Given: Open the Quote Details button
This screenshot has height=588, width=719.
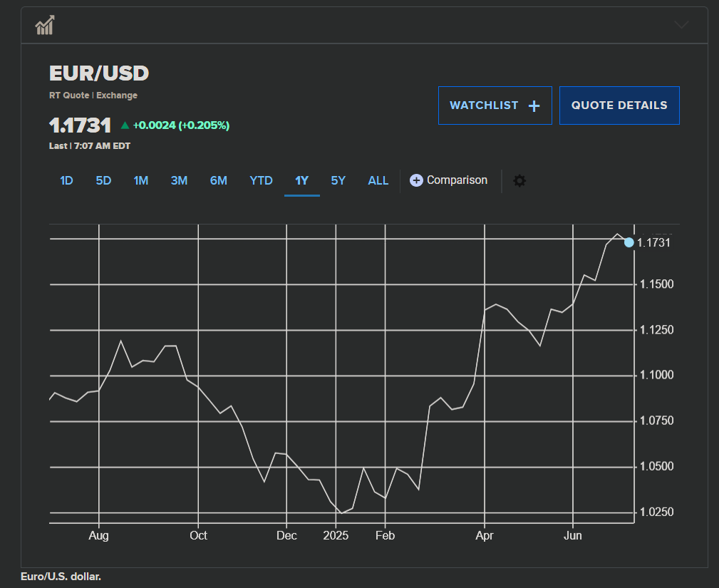Looking at the screenshot, I should pyautogui.click(x=619, y=105).
